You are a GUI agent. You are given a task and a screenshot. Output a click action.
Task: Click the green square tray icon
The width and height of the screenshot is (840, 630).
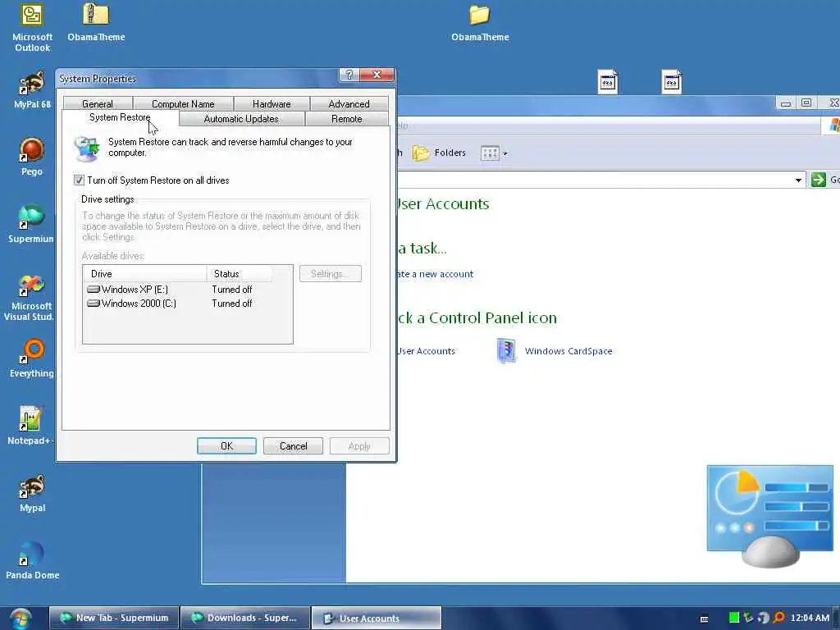pos(734,618)
